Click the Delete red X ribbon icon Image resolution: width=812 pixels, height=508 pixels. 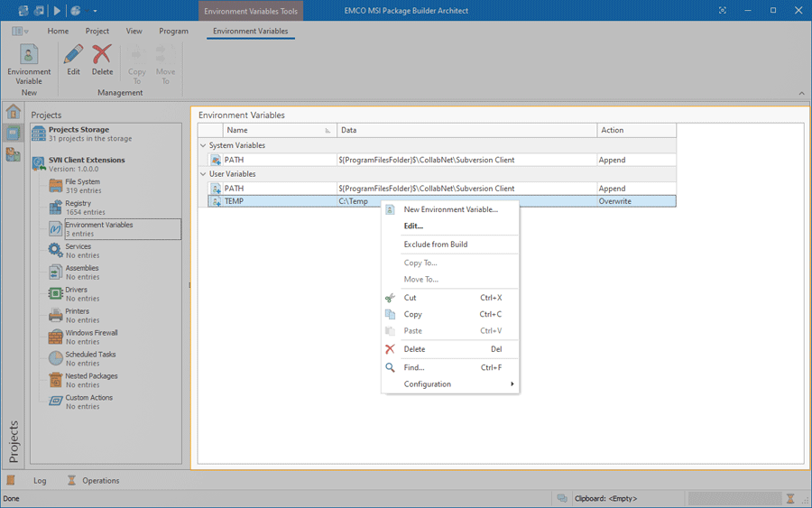click(x=102, y=54)
